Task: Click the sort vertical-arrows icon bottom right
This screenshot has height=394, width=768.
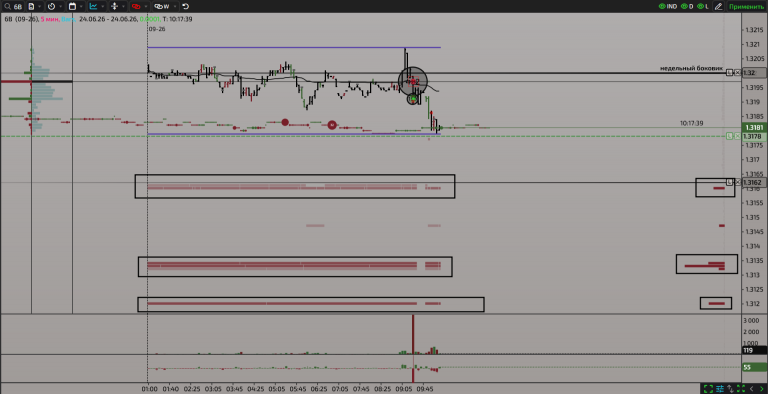Action: 730,389
